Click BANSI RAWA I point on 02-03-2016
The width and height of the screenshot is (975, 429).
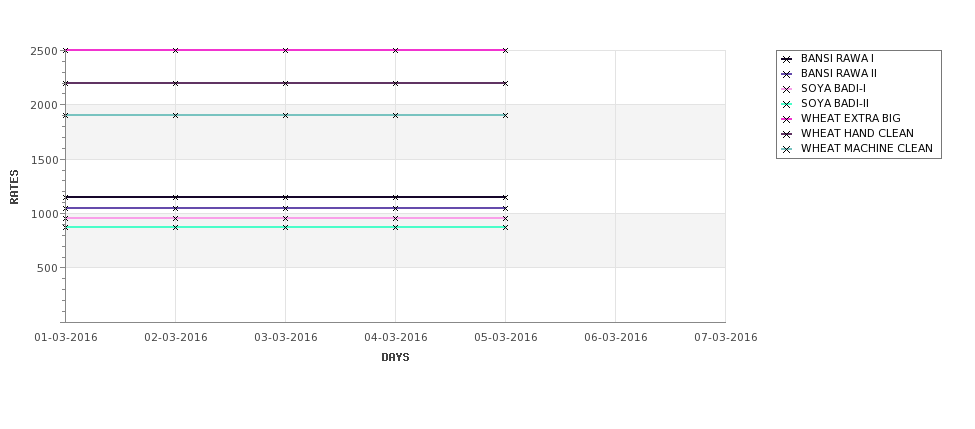[x=175, y=197]
